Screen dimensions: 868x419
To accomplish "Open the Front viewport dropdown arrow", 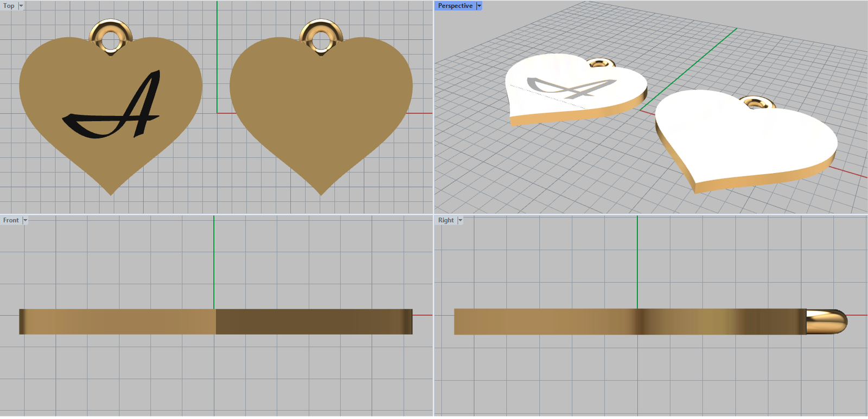I will click(25, 220).
